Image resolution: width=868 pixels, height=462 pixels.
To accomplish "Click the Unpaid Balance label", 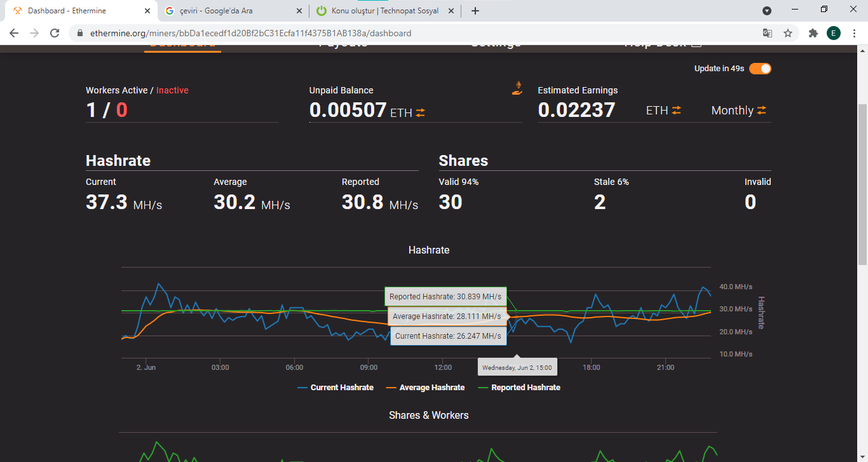I will tap(341, 90).
